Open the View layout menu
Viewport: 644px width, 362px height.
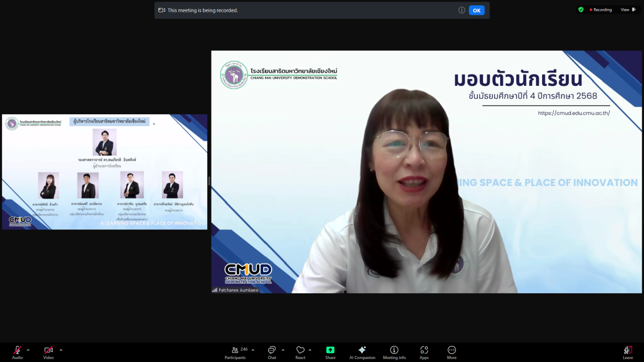[627, 10]
